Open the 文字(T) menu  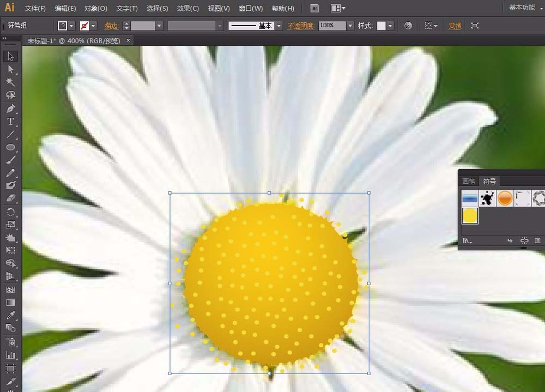pos(127,8)
